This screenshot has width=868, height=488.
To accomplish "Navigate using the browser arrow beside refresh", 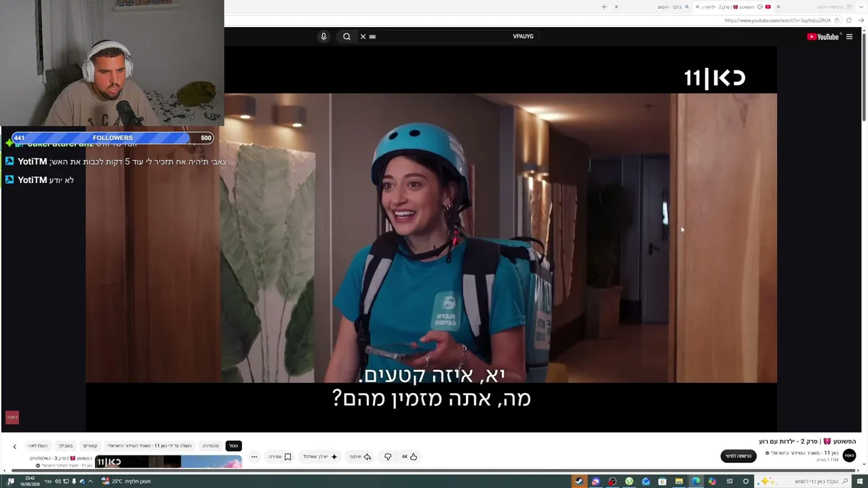I will (x=861, y=20).
